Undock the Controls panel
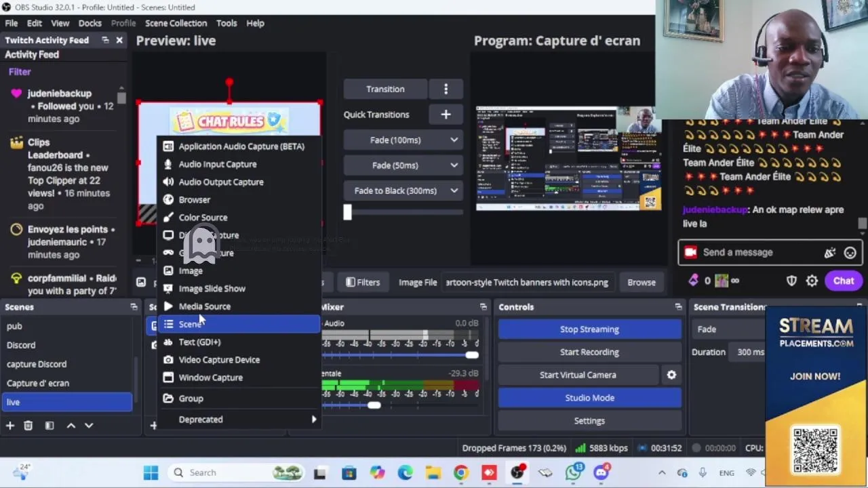This screenshot has width=868, height=488. [x=678, y=307]
